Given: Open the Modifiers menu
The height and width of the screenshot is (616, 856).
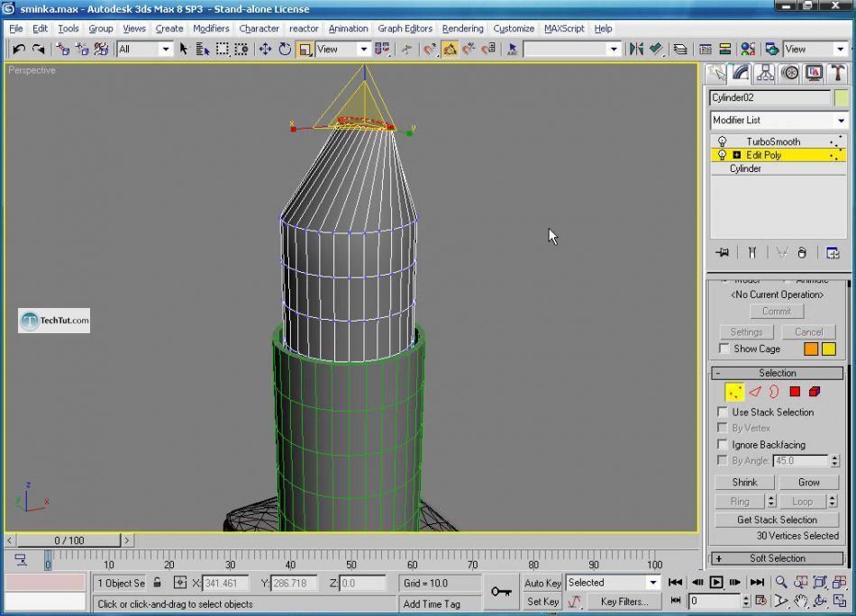Looking at the screenshot, I should pos(211,29).
